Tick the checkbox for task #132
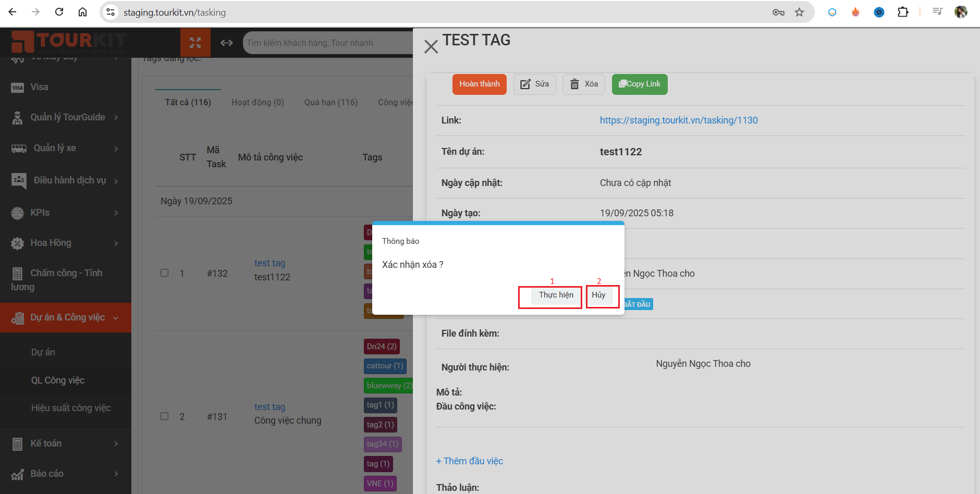 [165, 273]
